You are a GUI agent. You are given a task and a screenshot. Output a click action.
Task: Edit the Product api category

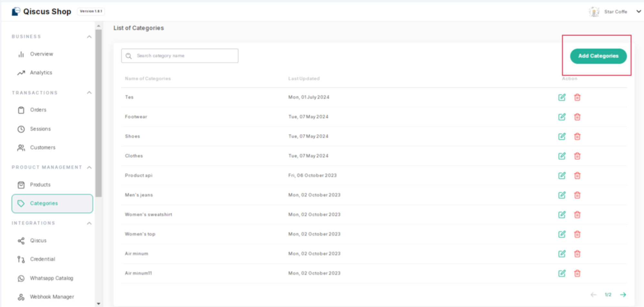(x=562, y=176)
